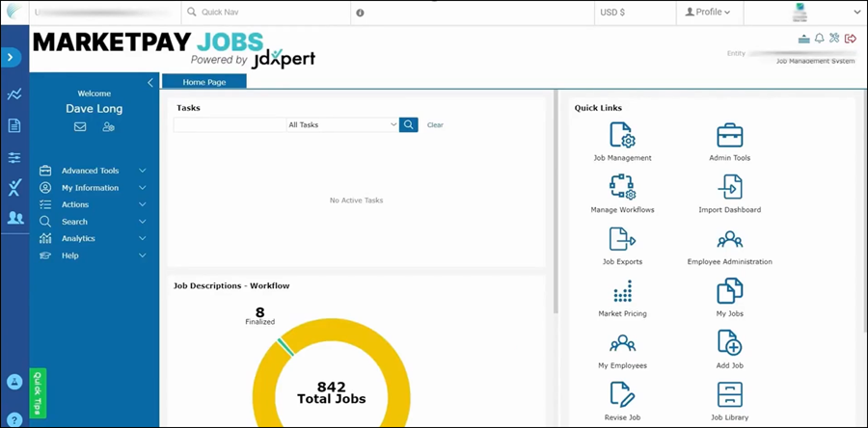Click the Clear link in Tasks
Image resolution: width=868 pixels, height=428 pixels.
435,125
